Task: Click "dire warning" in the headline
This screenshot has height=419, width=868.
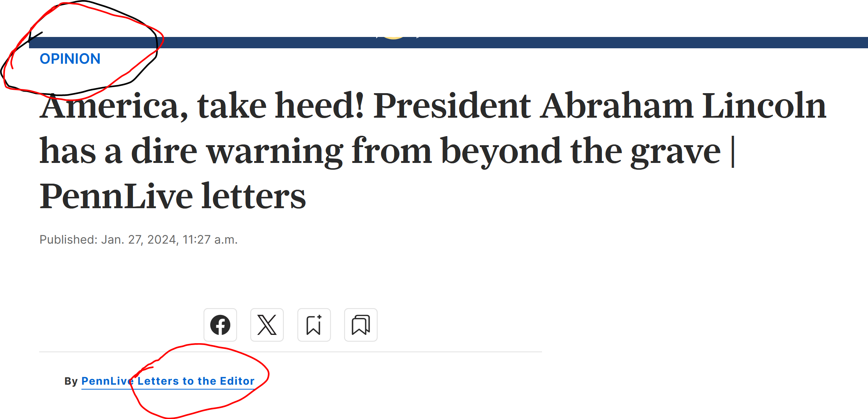Action: 237,152
